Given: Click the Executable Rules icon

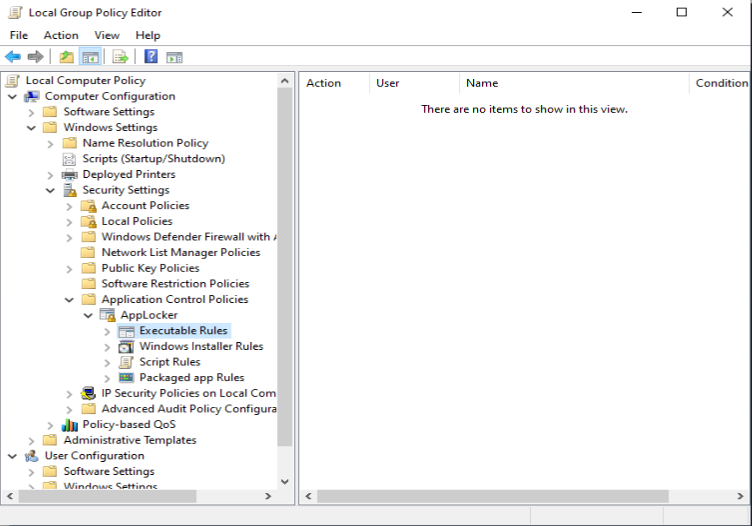Looking at the screenshot, I should pos(126,331).
